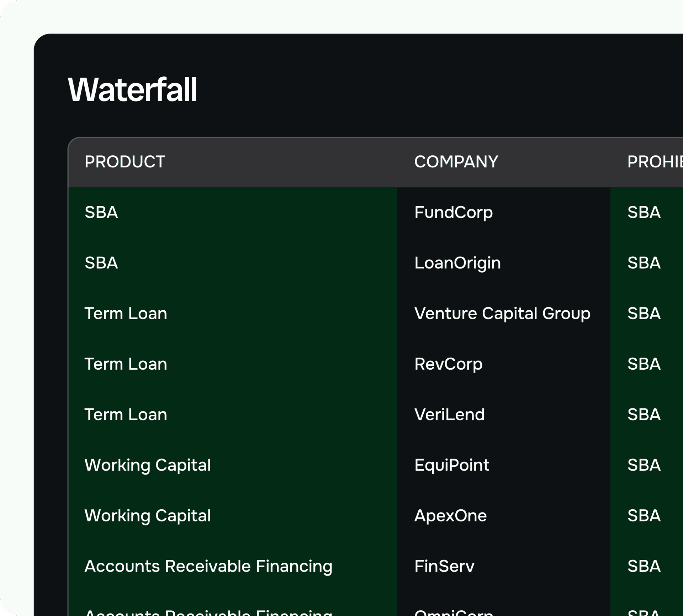Select the Working Capital product for EquiPoint
This screenshot has width=683, height=616.
point(148,465)
